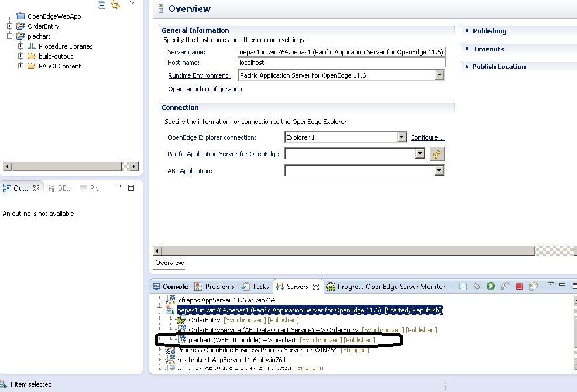577x392 pixels.
Task: Toggle link with editor arrows icon
Action: (115, 5)
